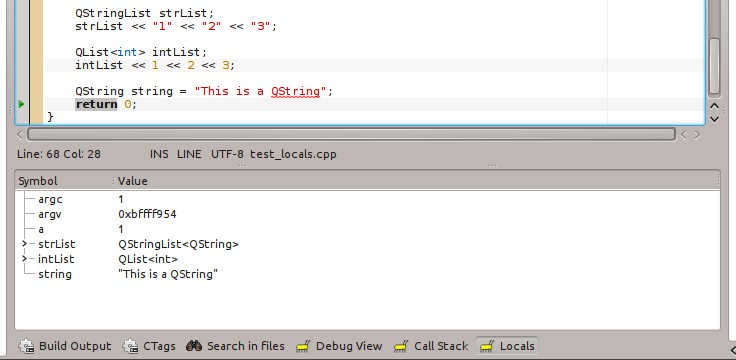
Task: Expand the strList tree node
Action: click(24, 244)
